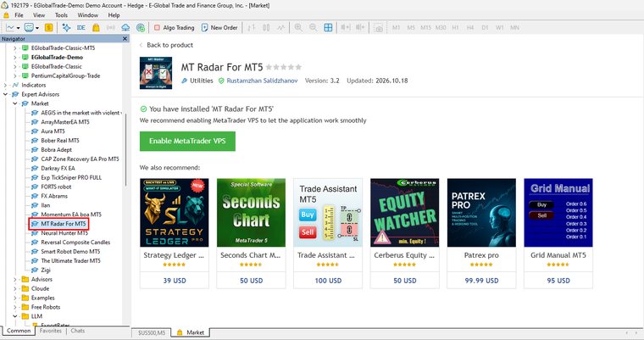Image resolution: width=644 pixels, height=340 pixels.
Task: Switch to the Chats tab
Action: (78, 331)
